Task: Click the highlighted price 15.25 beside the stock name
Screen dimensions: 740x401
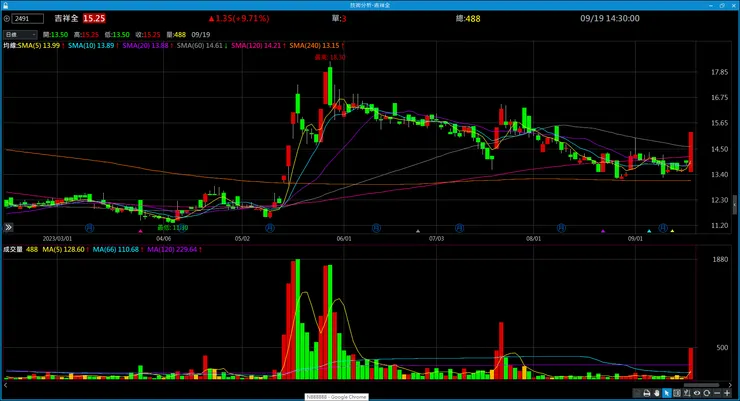Action: tap(94, 18)
